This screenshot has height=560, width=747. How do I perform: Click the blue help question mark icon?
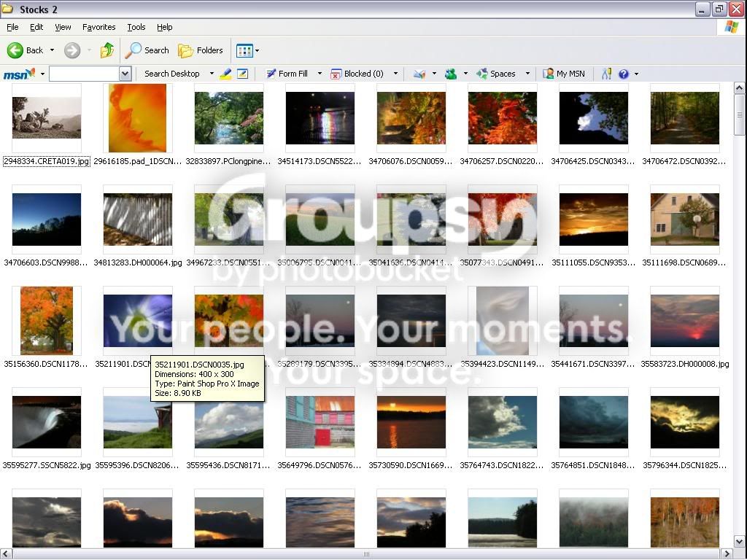(x=623, y=74)
